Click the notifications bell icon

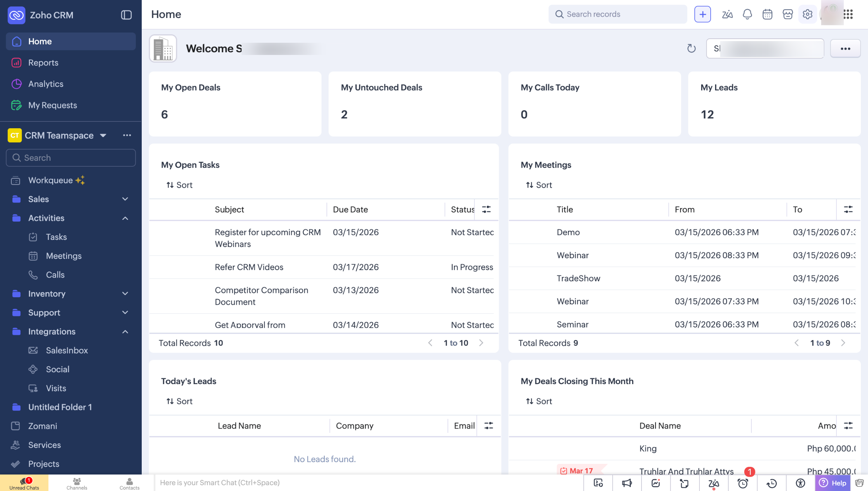click(x=747, y=14)
